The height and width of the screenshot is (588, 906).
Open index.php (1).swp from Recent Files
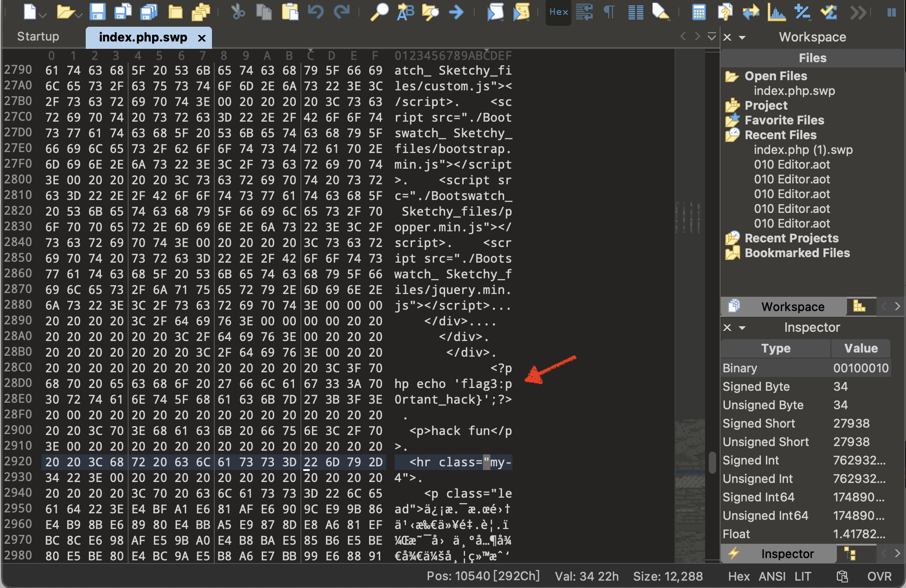(x=803, y=150)
